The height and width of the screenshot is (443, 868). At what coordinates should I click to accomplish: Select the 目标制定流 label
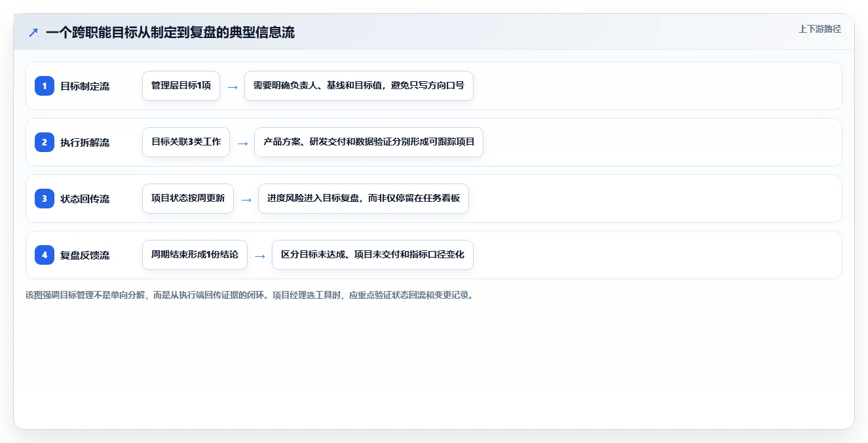tap(85, 86)
